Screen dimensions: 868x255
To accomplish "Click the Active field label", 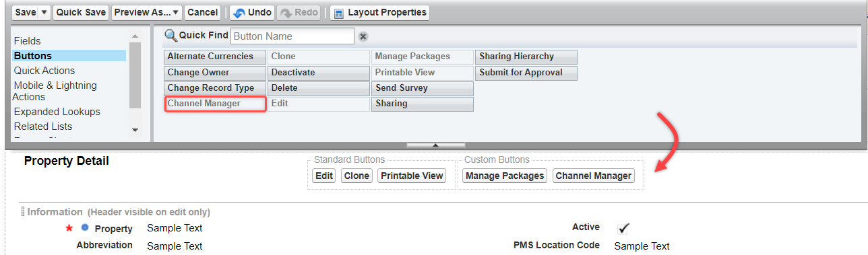I will coord(586,227).
